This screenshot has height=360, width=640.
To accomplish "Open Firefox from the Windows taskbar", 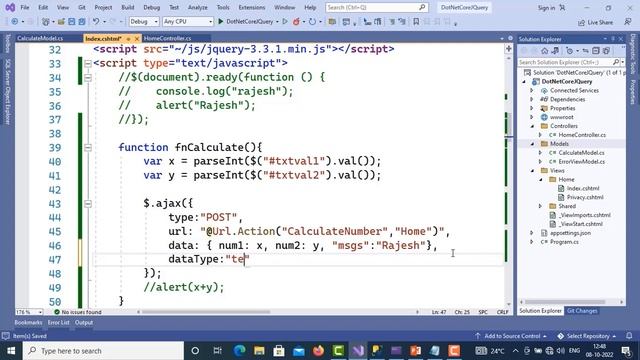I will tap(318, 351).
